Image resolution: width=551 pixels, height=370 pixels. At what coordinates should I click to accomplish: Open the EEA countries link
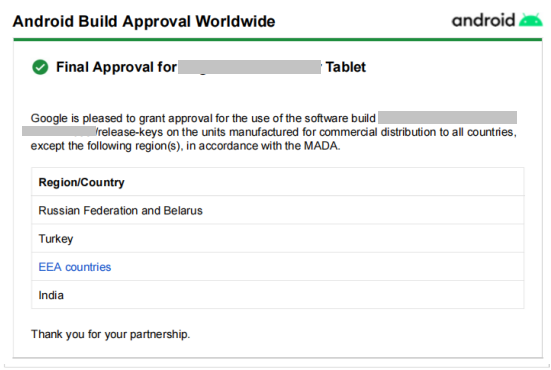pyautogui.click(x=74, y=267)
